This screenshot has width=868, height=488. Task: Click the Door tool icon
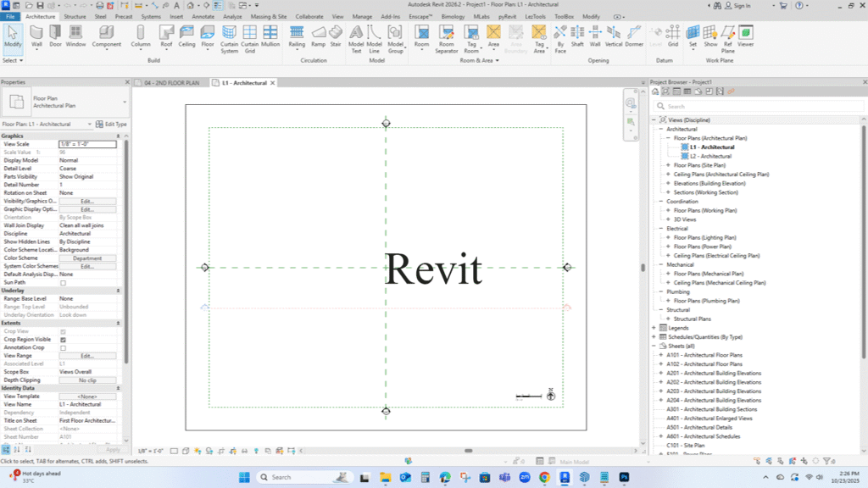(55, 36)
